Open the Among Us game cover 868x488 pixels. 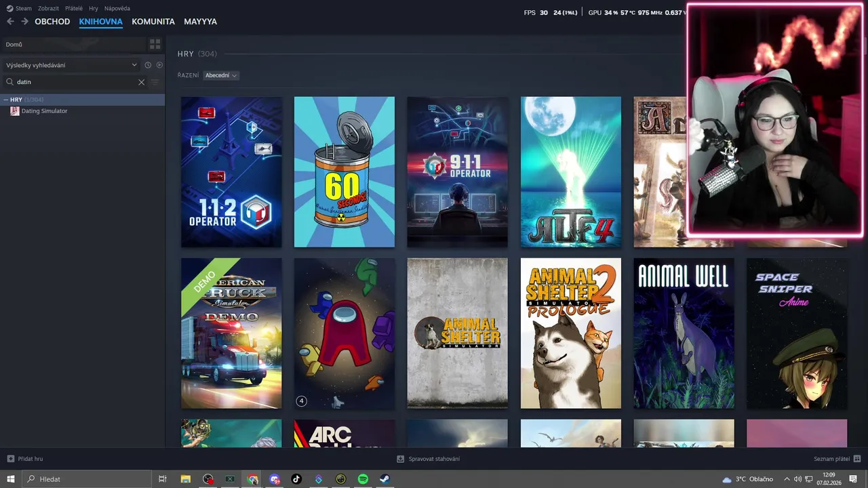344,333
